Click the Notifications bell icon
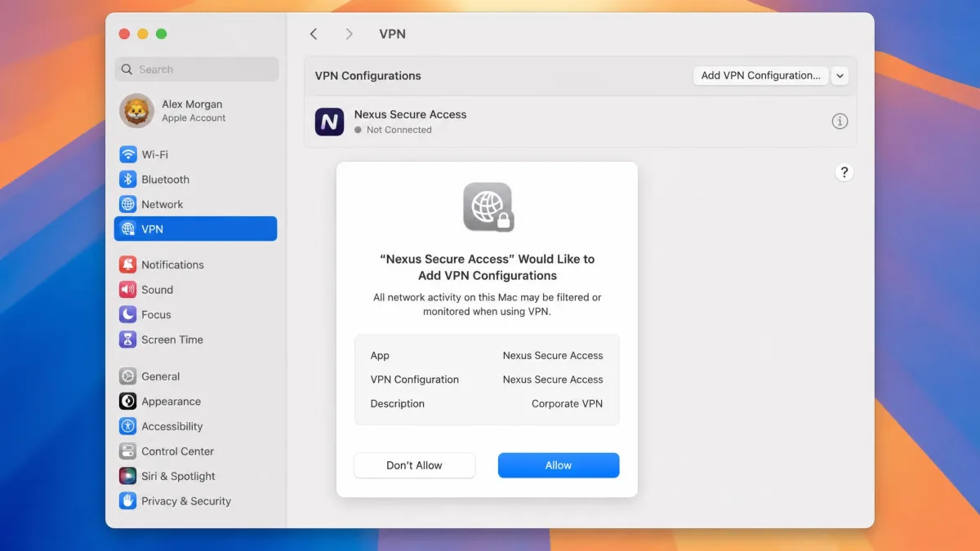 [127, 264]
